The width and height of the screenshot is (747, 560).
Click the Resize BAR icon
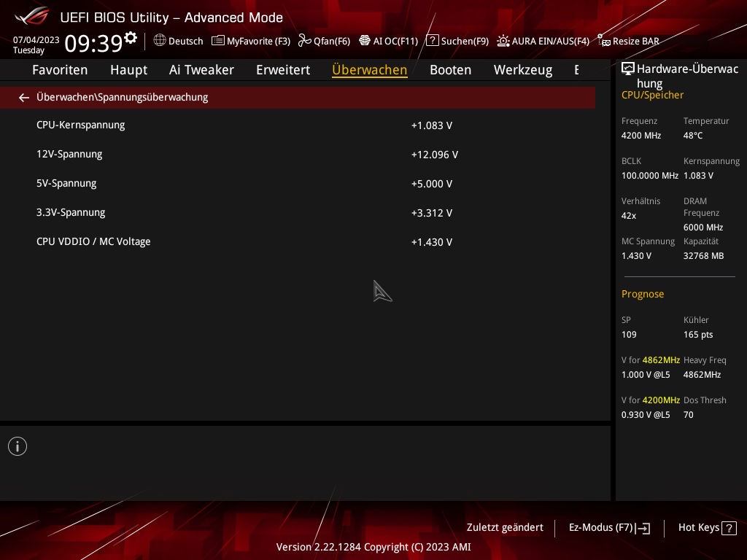(603, 41)
